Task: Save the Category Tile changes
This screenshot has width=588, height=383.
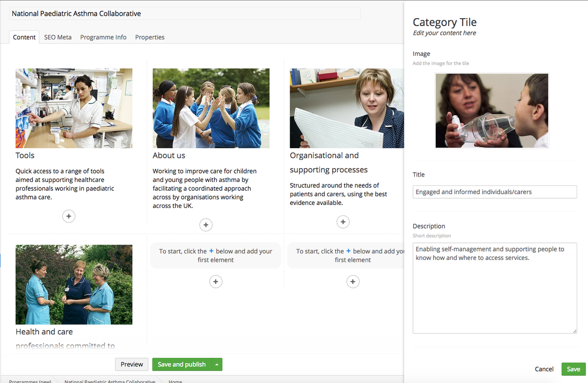Action: point(573,369)
